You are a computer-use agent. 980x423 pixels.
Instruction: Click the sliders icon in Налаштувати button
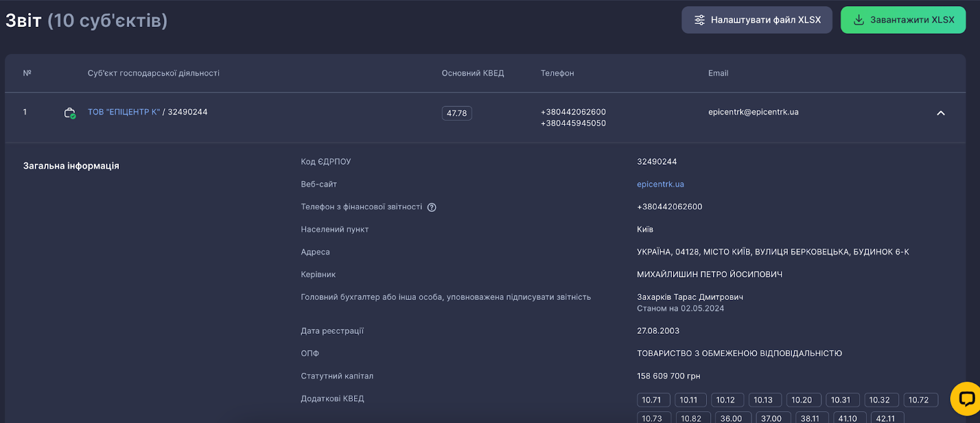(x=699, y=20)
